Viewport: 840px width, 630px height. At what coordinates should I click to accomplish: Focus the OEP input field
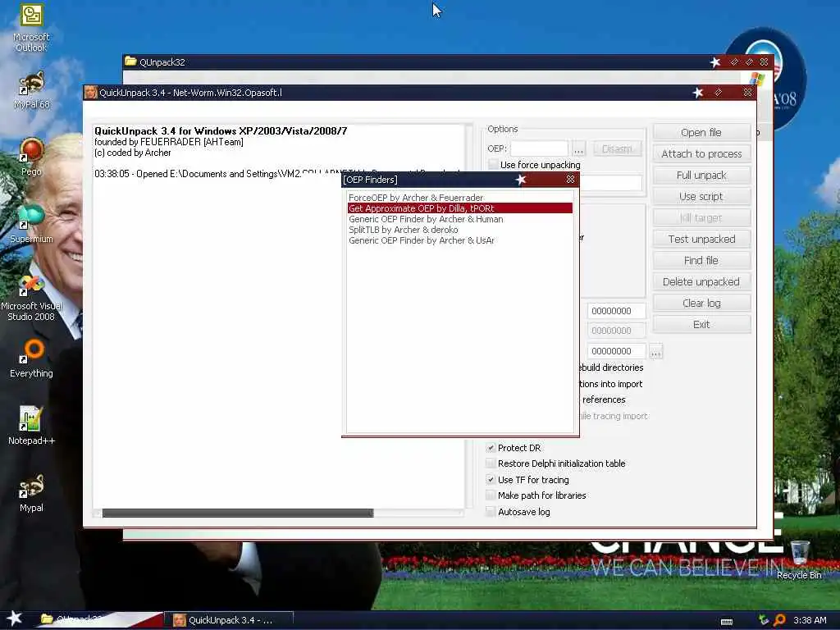point(539,148)
